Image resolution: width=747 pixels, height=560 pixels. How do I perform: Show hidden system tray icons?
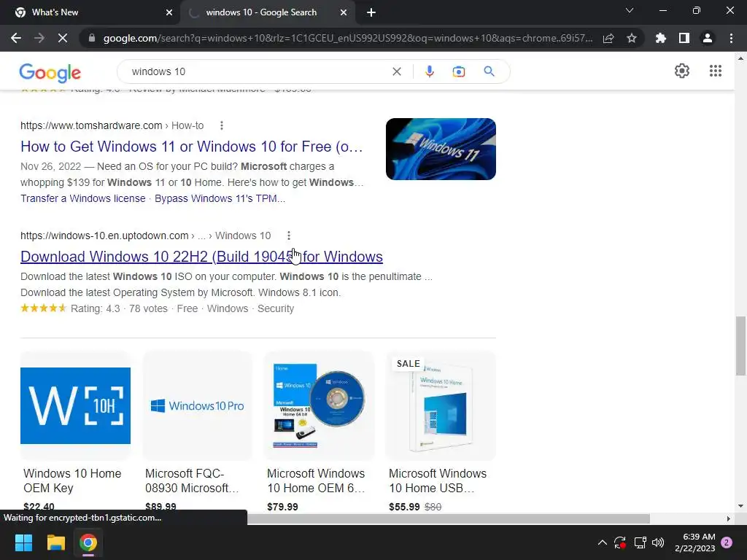(x=602, y=542)
